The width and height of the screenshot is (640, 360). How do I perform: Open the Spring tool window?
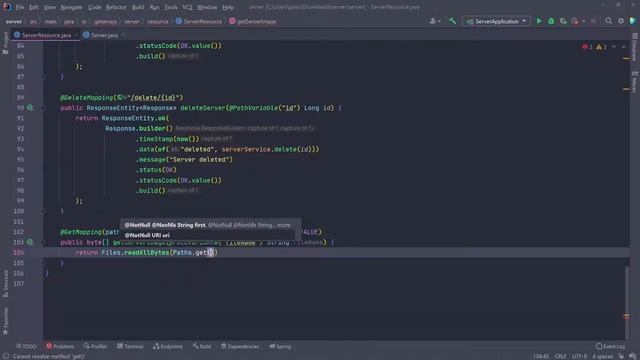click(x=280, y=346)
